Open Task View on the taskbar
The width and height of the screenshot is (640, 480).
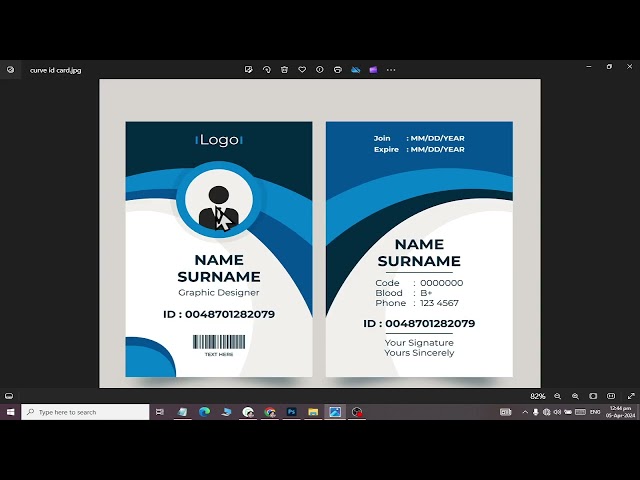160,412
